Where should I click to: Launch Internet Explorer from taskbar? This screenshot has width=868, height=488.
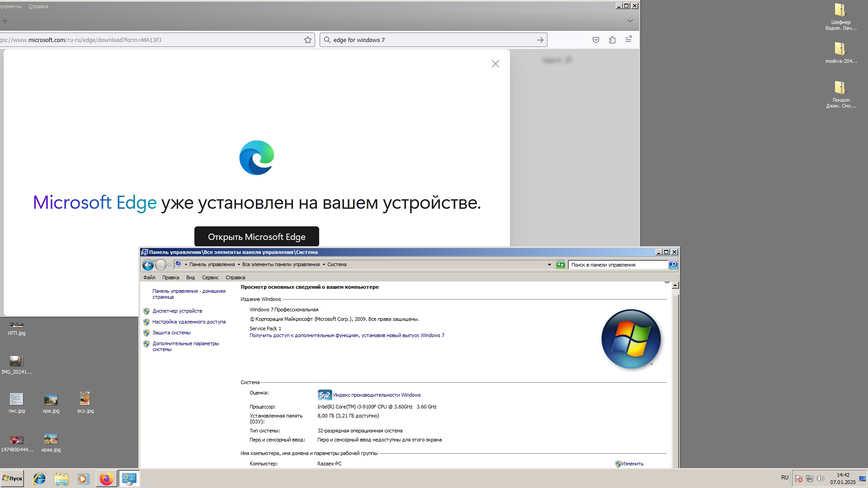(39, 479)
